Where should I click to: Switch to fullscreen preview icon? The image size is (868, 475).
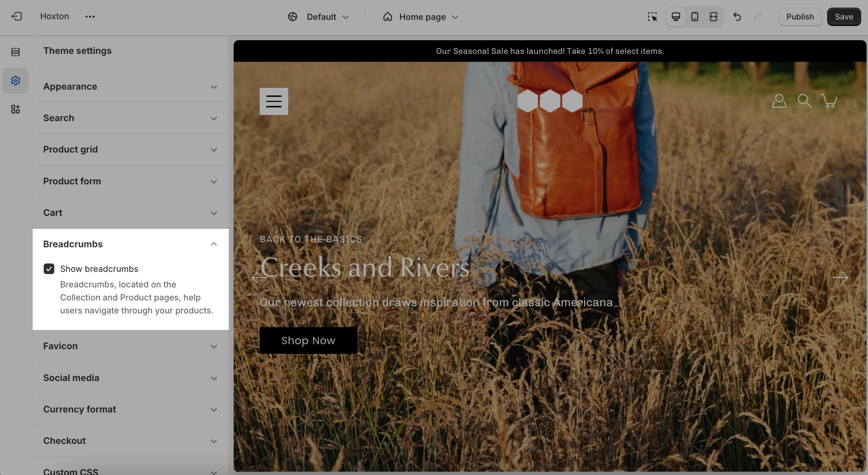tap(713, 17)
